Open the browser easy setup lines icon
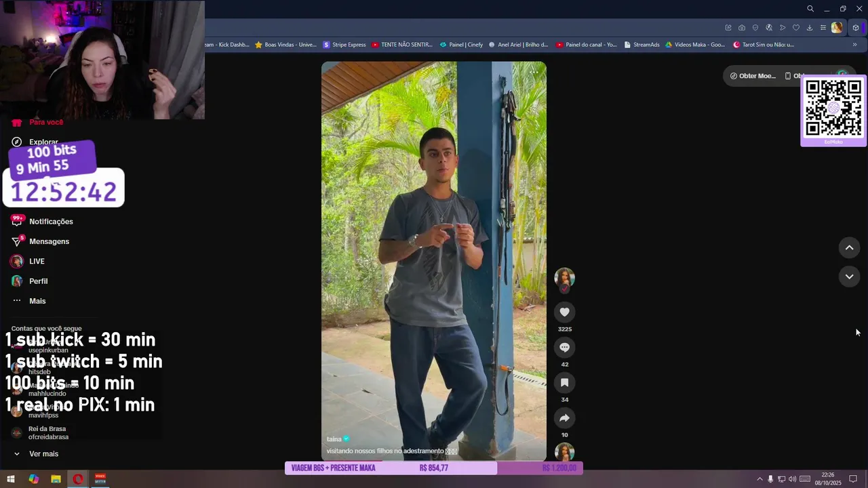Image resolution: width=868 pixels, height=488 pixels. (823, 28)
